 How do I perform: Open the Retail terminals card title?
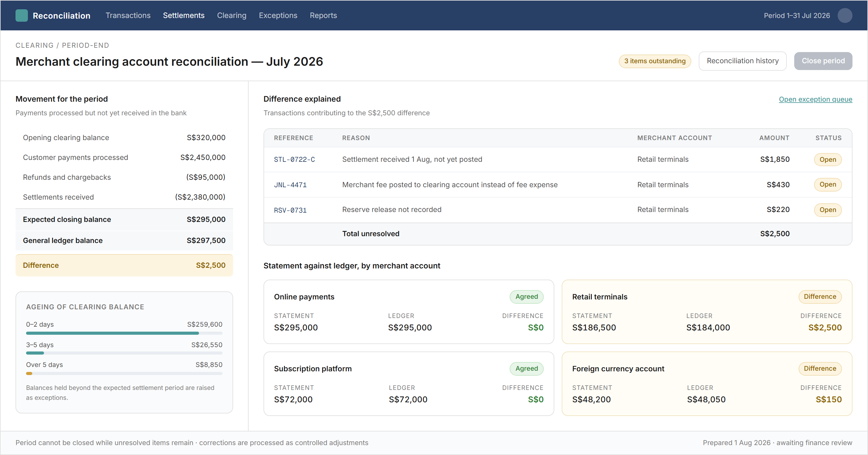[600, 297]
